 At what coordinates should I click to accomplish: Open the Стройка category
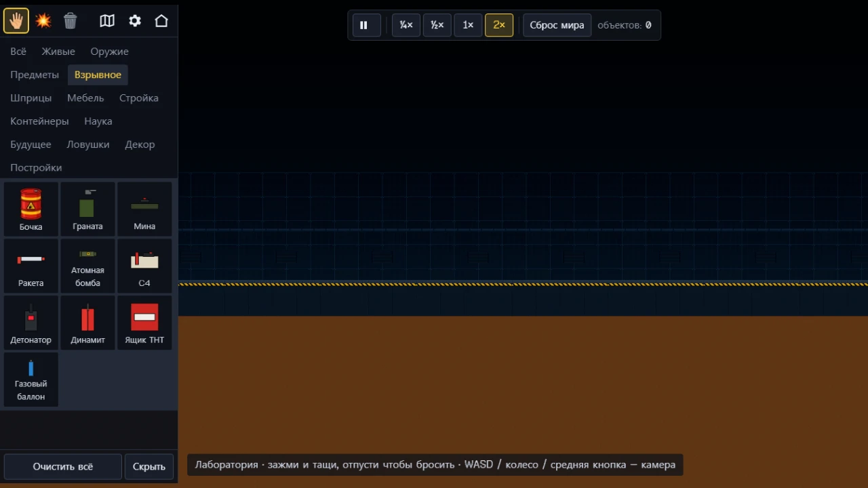tap(139, 98)
